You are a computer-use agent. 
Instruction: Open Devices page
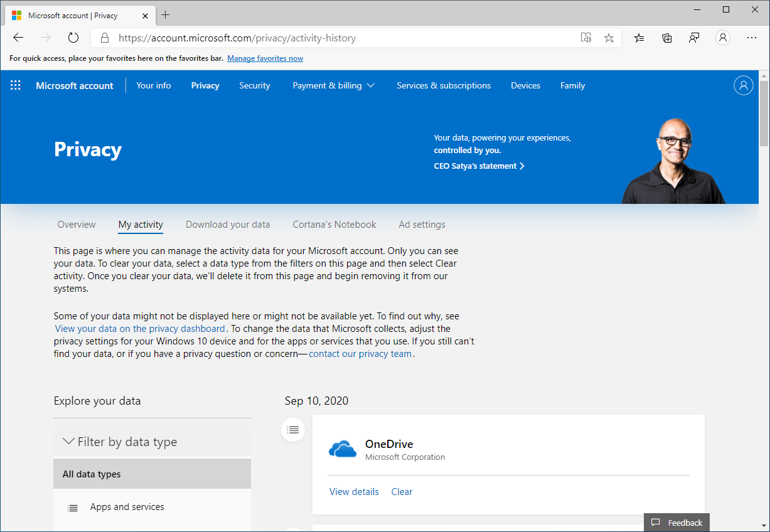coord(526,85)
